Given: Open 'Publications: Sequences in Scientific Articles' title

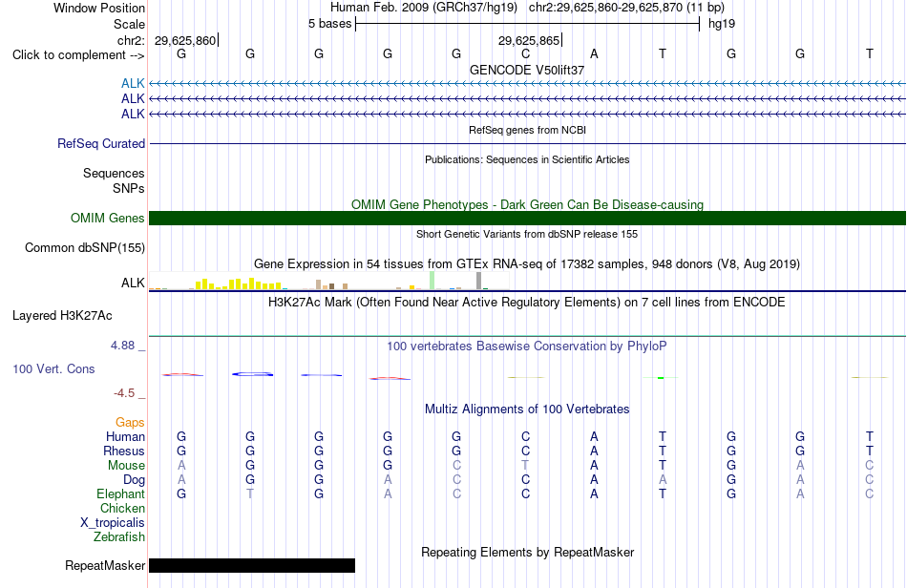Looking at the screenshot, I should [x=527, y=159].
